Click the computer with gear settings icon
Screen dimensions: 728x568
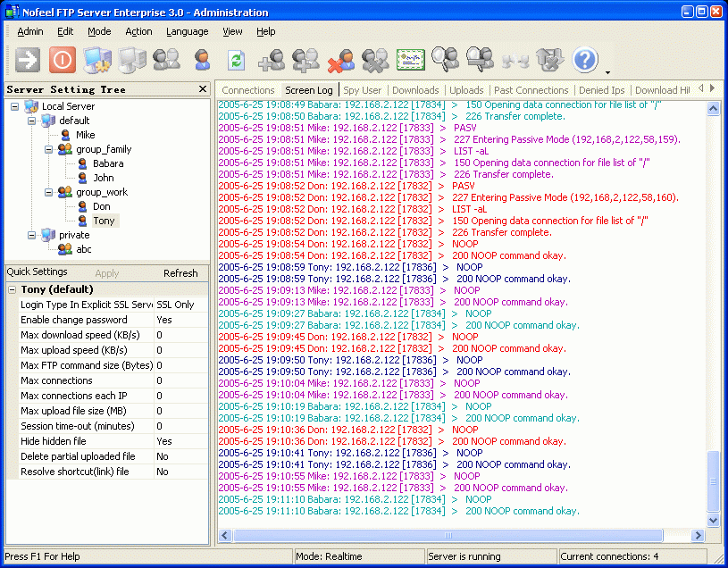(97, 61)
